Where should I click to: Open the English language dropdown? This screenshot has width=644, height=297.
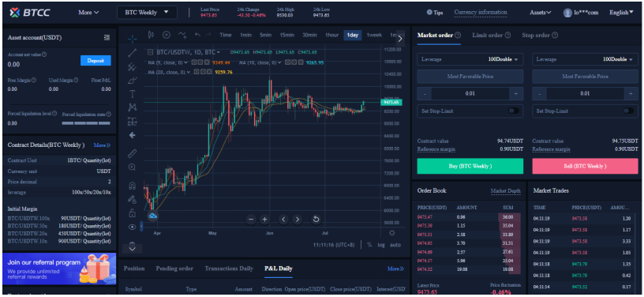click(621, 13)
